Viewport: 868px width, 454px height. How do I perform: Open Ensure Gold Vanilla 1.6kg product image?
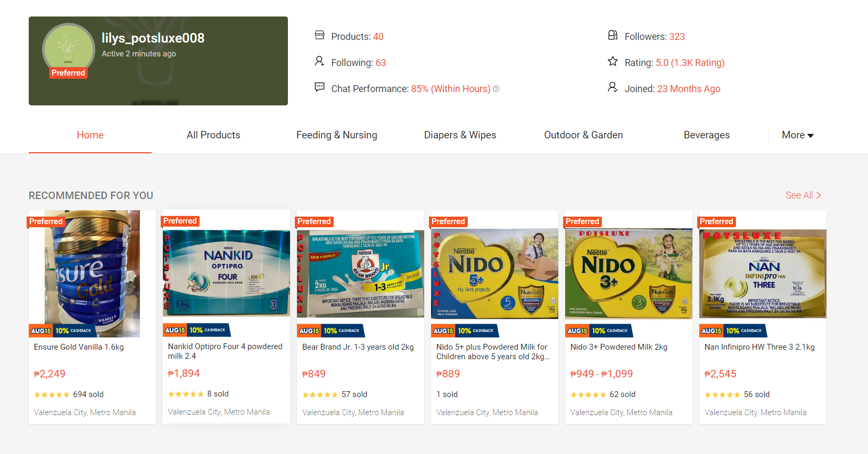click(92, 274)
